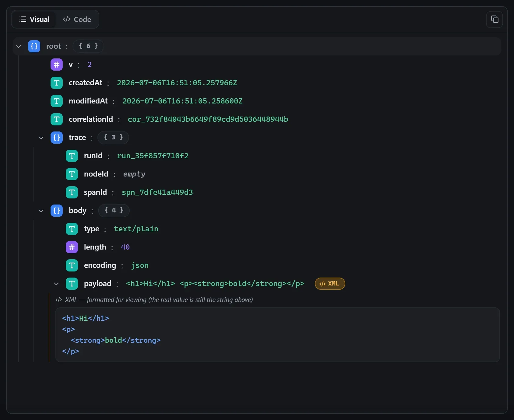Image resolution: width=514 pixels, height=420 pixels.
Task: Click the root item count badge { 6 }
Action: 88,46
